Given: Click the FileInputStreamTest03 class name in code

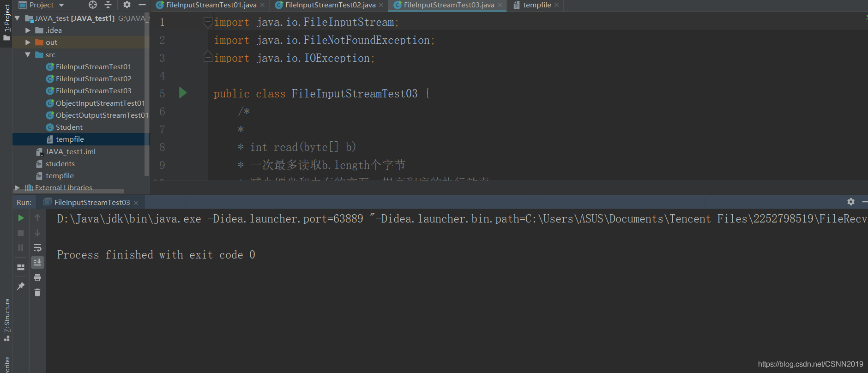Looking at the screenshot, I should tap(355, 93).
